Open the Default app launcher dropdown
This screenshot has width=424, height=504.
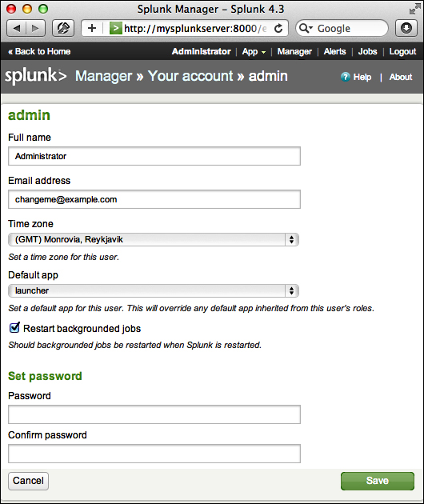154,290
